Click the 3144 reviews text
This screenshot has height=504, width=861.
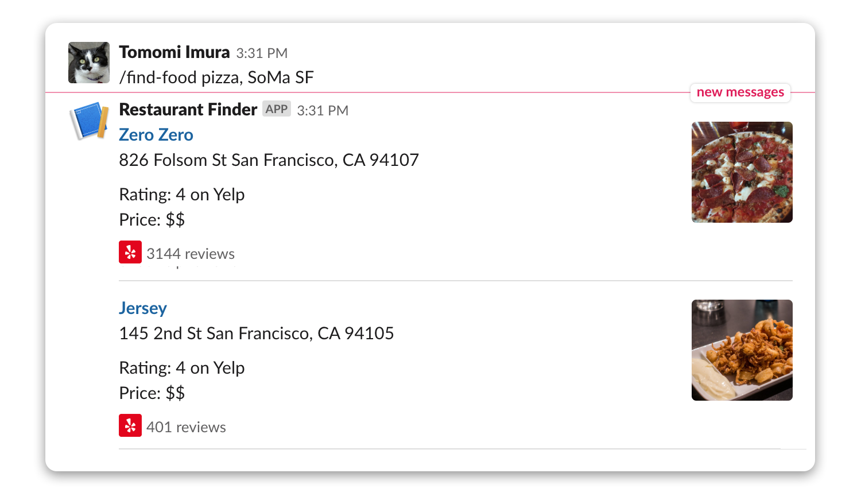191,254
